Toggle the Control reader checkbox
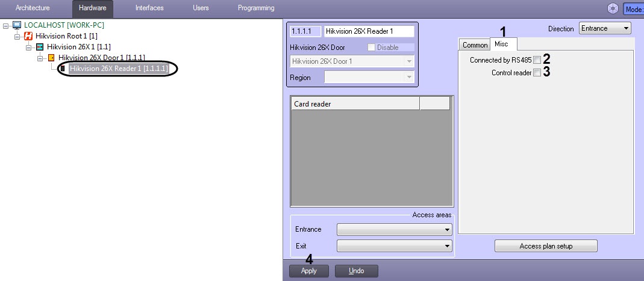This screenshot has width=644, height=281. tap(537, 73)
